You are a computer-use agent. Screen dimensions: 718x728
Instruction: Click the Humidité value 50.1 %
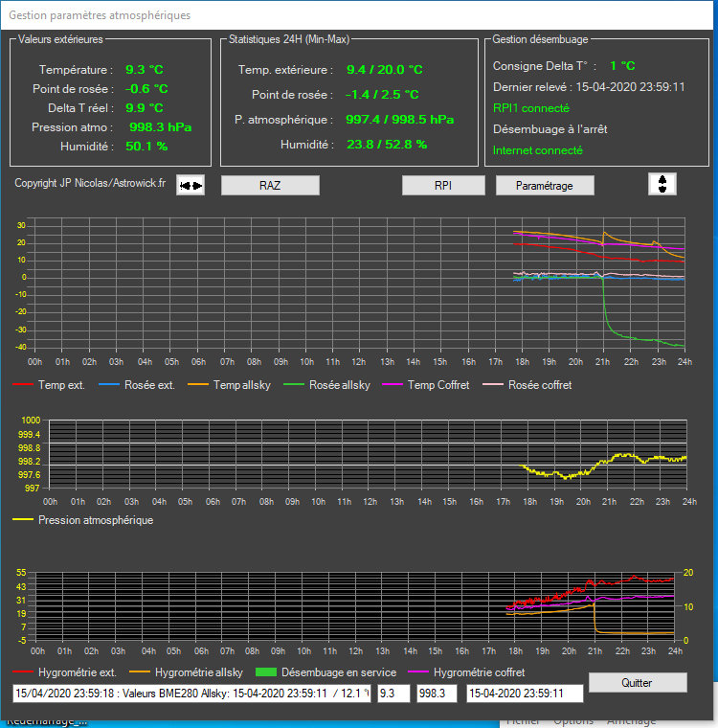click(x=146, y=147)
